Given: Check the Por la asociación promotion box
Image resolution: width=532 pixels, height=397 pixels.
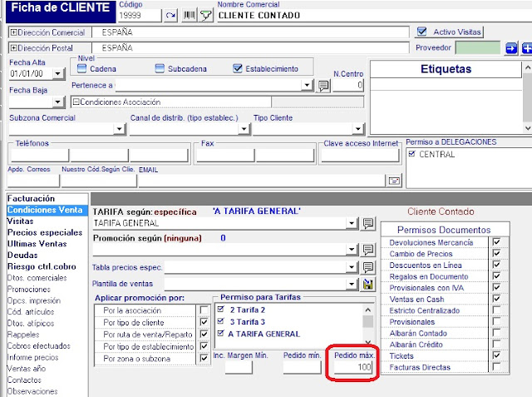Looking at the screenshot, I should (204, 310).
